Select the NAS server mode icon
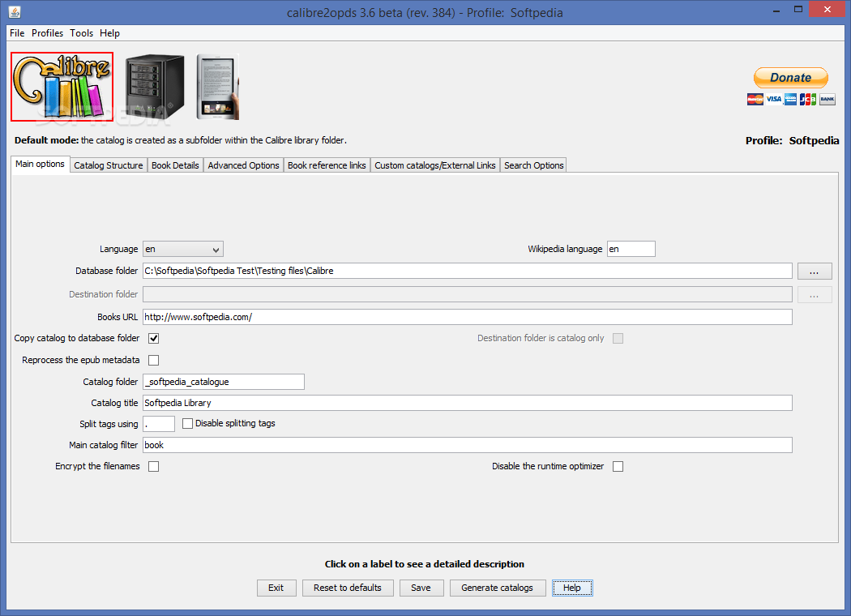This screenshot has height=616, width=851. click(x=155, y=86)
